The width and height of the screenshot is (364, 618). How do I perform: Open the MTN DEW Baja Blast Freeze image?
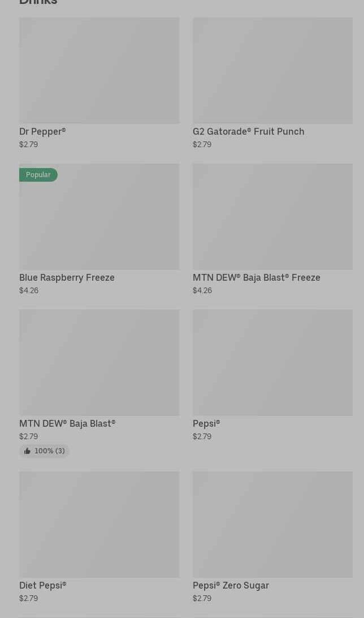tap(272, 217)
